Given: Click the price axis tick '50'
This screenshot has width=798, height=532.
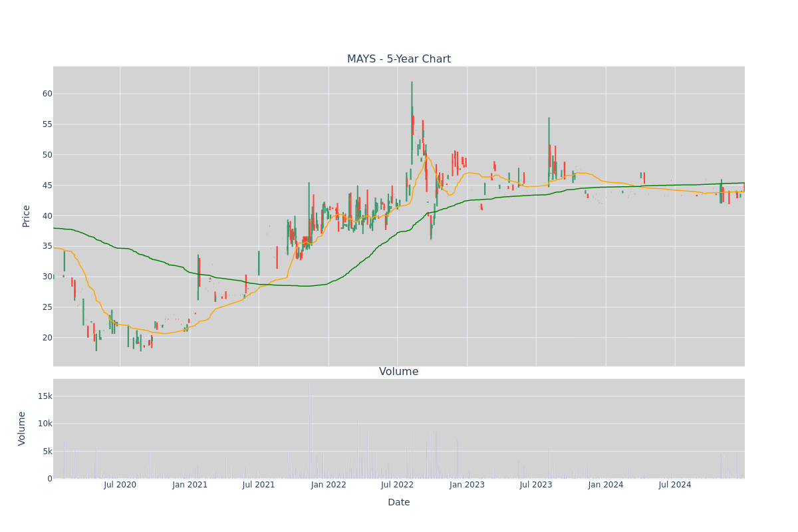Looking at the screenshot, I should (x=47, y=155).
